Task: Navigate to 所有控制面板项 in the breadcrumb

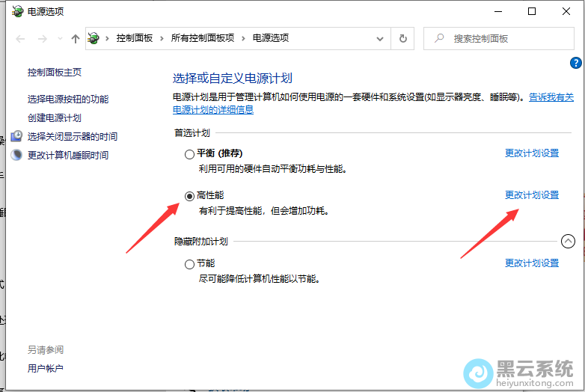Action: point(202,38)
